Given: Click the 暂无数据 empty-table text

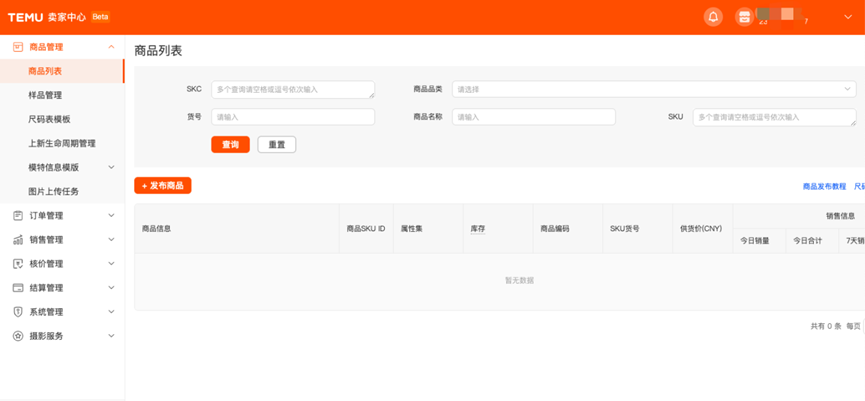Looking at the screenshot, I should click(519, 281).
